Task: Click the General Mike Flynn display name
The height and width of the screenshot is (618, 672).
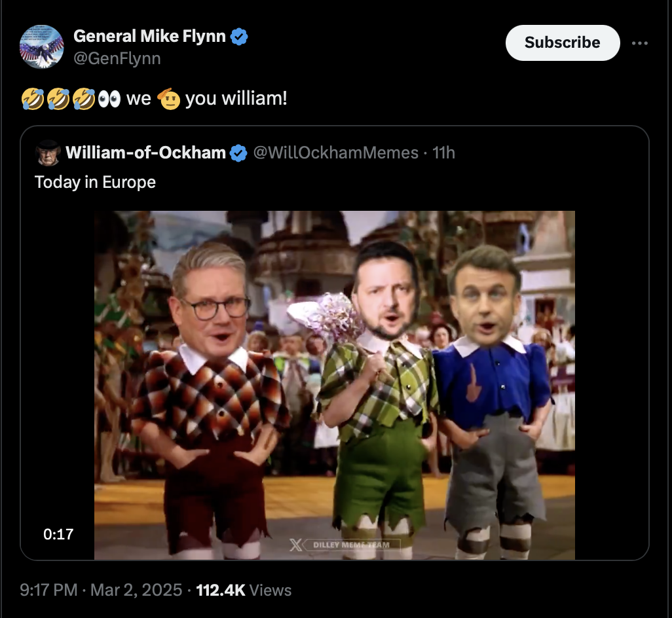Action: [150, 37]
